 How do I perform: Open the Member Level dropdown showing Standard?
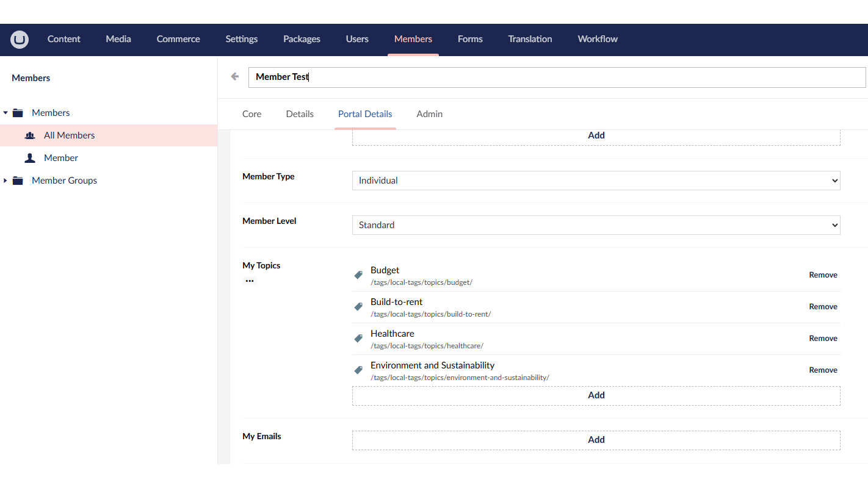[x=596, y=224]
